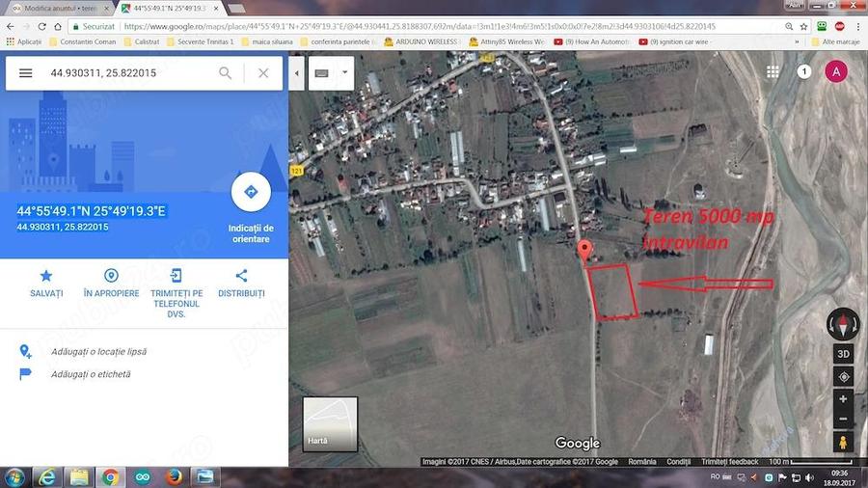
Task: Go back in the browser
Action: [x=11, y=27]
